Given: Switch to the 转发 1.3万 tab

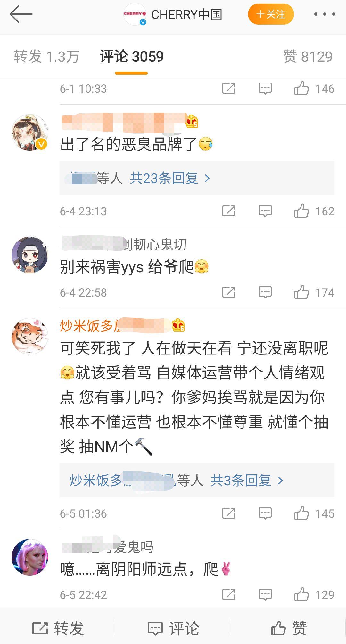Looking at the screenshot, I should click(46, 57).
